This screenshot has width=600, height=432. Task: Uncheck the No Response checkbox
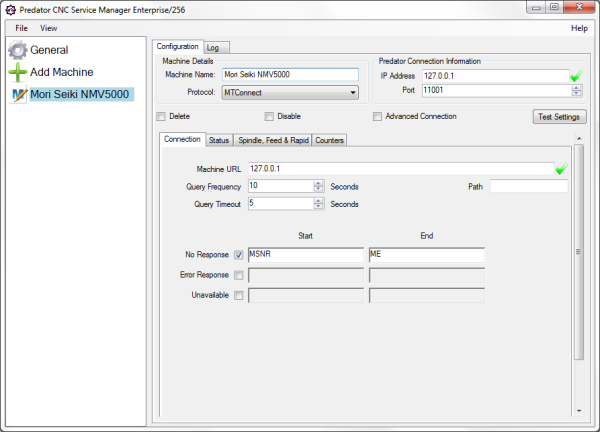[x=238, y=255]
